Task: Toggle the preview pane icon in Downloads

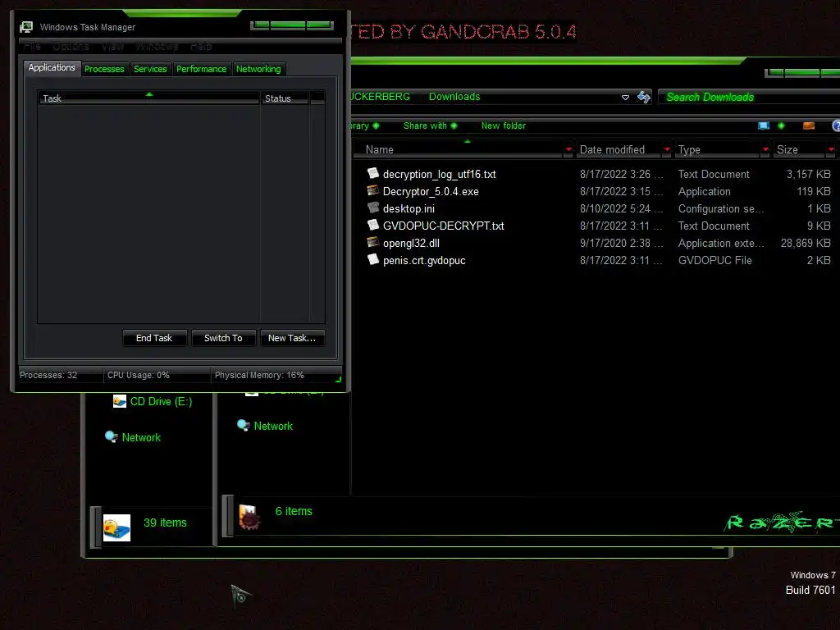Action: click(x=808, y=126)
